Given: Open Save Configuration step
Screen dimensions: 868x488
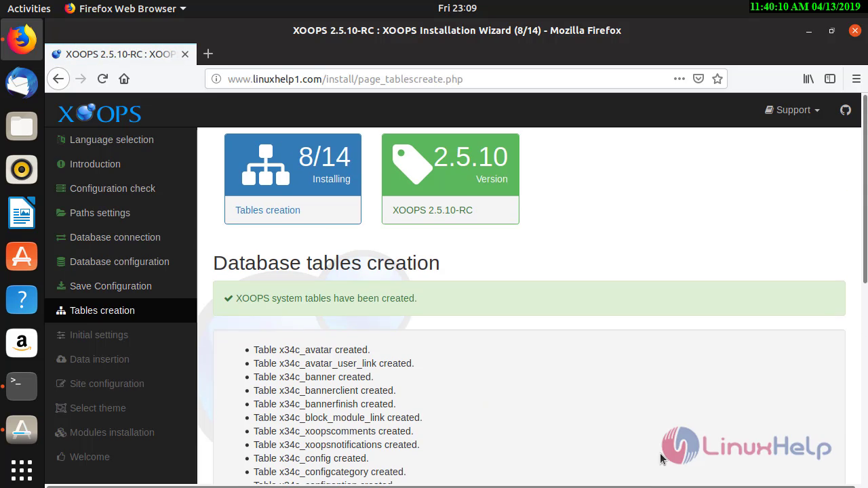Looking at the screenshot, I should 121,286.
